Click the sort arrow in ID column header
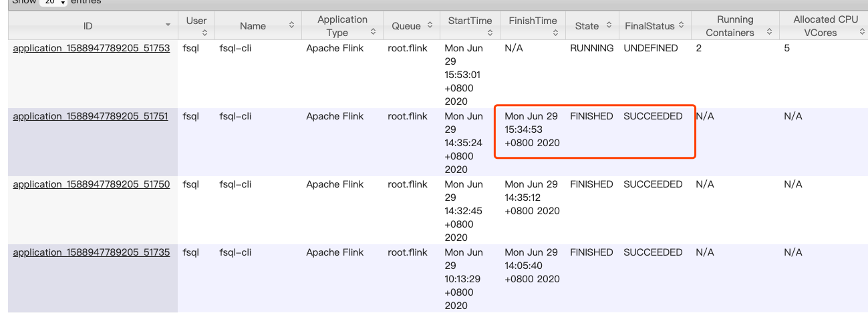 point(168,25)
